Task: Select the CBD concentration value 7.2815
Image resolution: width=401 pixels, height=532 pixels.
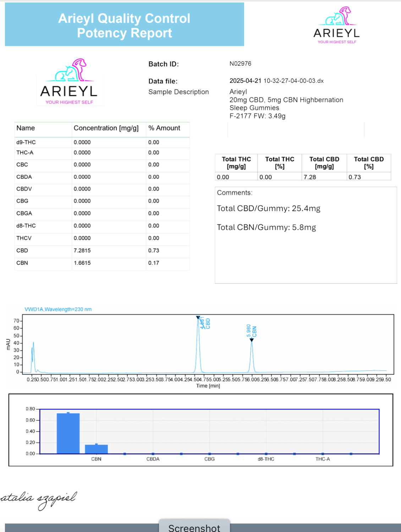Action: click(x=82, y=251)
